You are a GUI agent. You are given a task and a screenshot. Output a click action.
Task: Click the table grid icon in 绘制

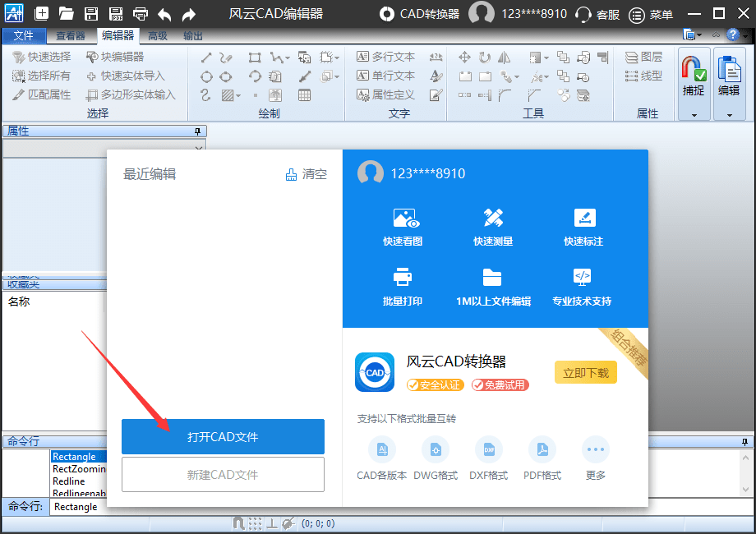click(x=304, y=95)
